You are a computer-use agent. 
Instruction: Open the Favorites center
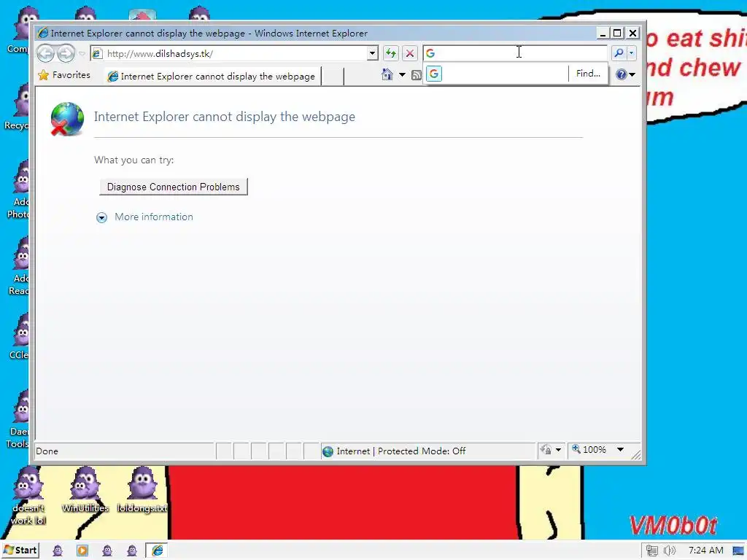[64, 75]
